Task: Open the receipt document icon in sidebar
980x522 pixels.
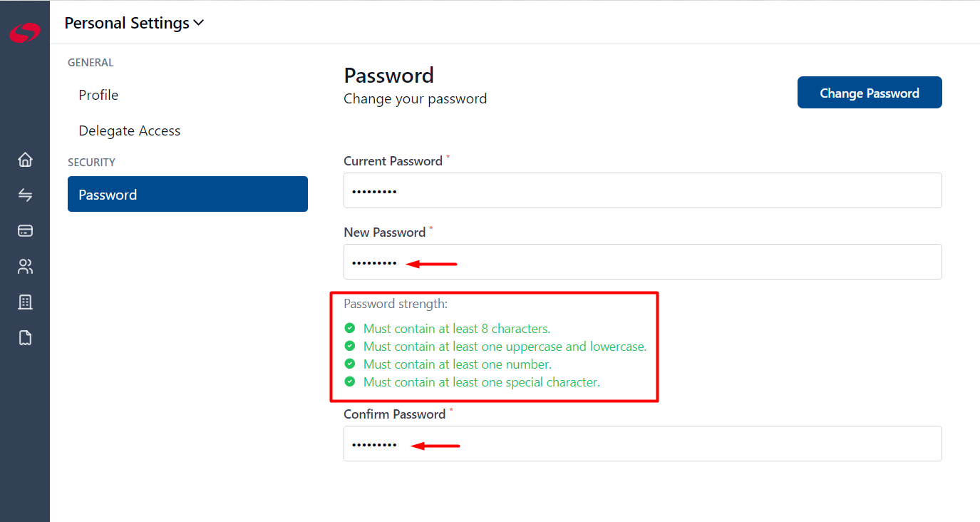Action: coord(25,337)
